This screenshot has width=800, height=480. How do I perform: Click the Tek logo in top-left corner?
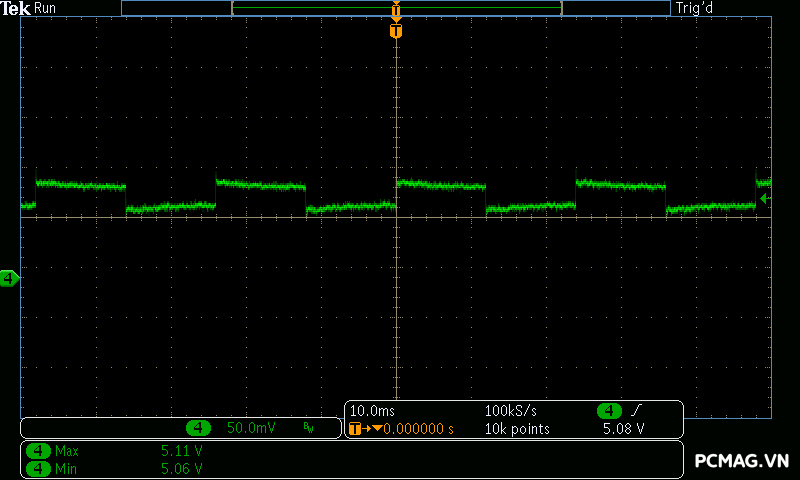[17, 8]
